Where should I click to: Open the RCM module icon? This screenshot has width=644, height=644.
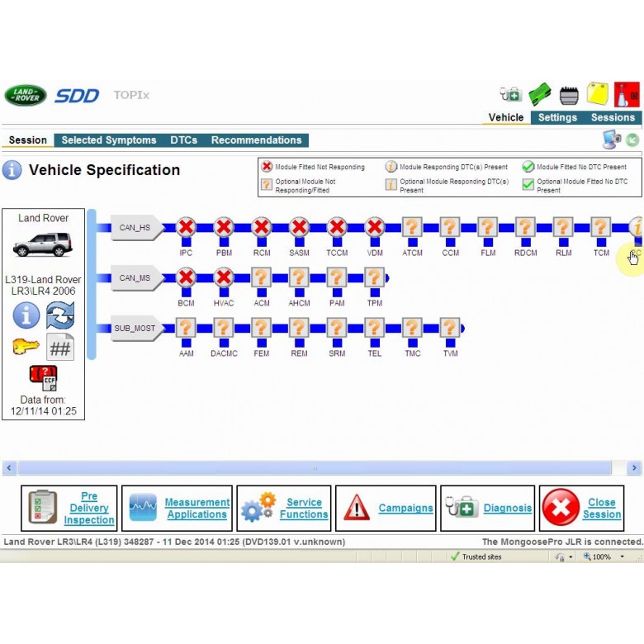point(262,227)
